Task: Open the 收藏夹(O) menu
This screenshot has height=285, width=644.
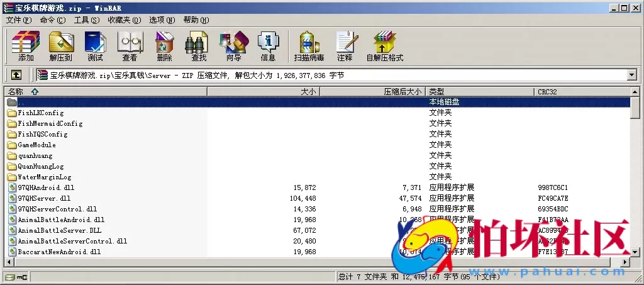Action: click(x=125, y=20)
